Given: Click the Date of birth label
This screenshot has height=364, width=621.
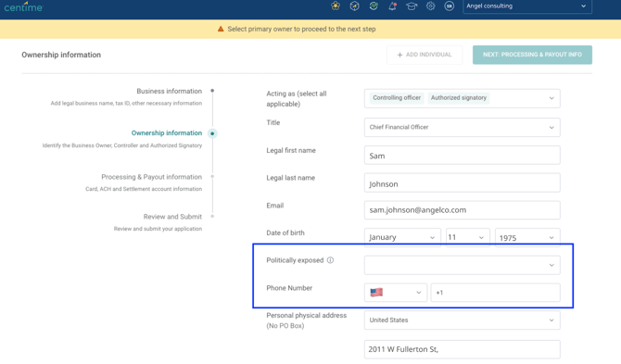Looking at the screenshot, I should click(285, 232).
